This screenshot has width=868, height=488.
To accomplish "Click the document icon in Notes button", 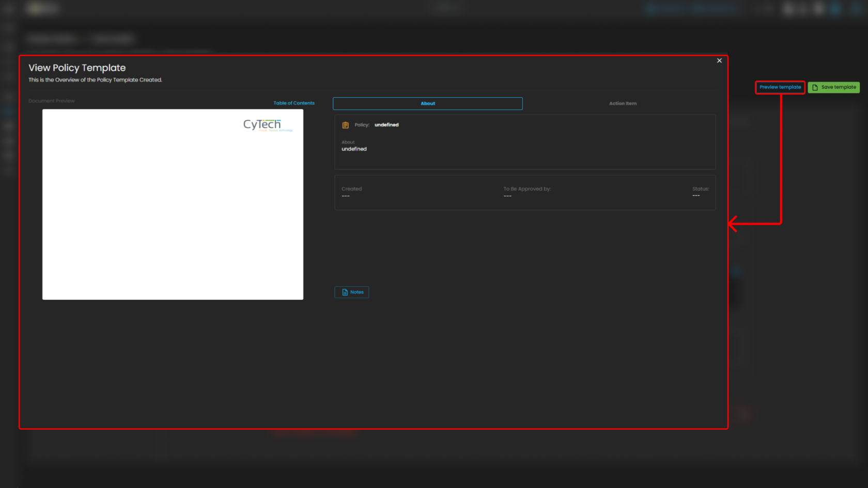I will 345,292.
